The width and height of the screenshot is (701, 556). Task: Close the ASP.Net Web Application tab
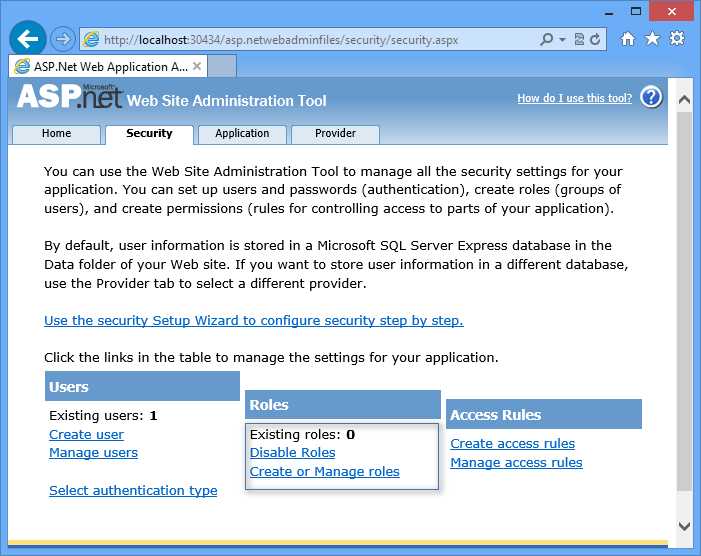point(197,67)
